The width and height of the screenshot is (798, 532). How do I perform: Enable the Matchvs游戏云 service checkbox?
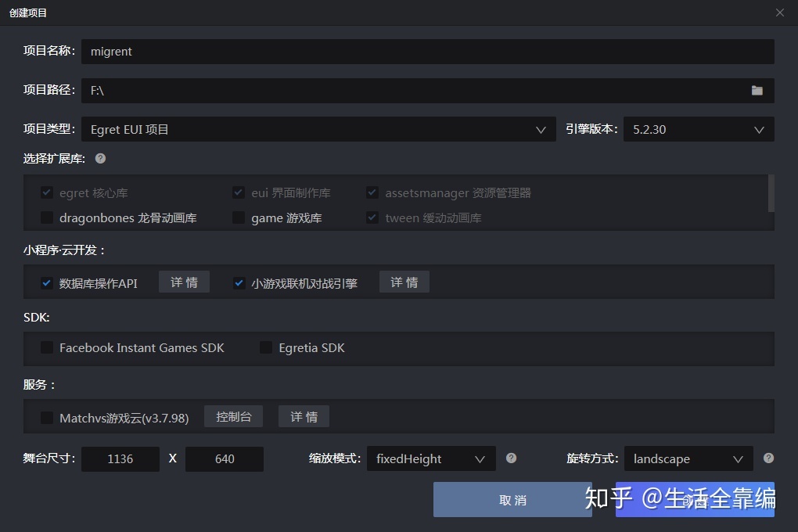point(46,417)
